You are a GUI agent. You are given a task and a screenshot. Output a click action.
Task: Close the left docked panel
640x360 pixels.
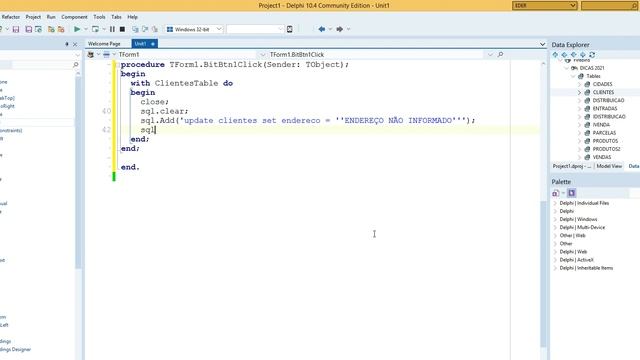click(75, 44)
